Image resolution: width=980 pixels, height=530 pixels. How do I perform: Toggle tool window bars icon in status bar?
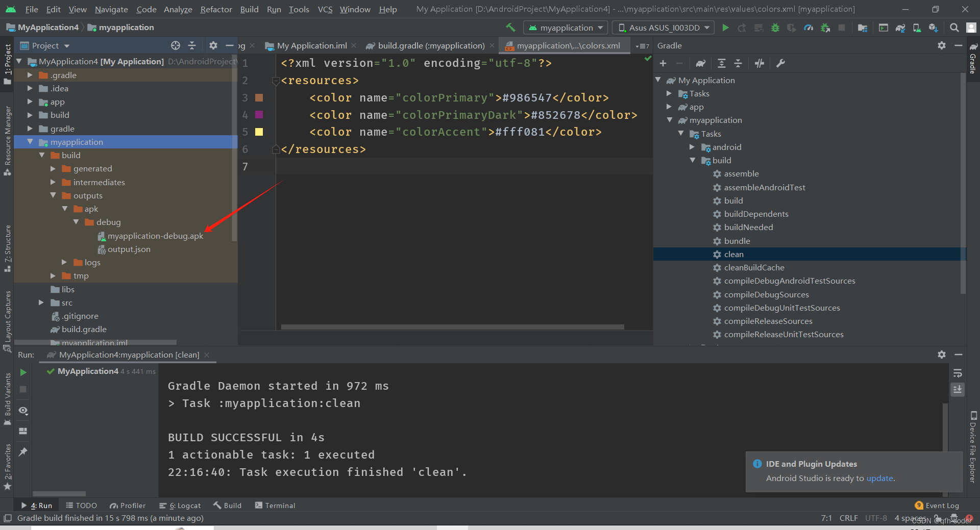pyautogui.click(x=7, y=518)
